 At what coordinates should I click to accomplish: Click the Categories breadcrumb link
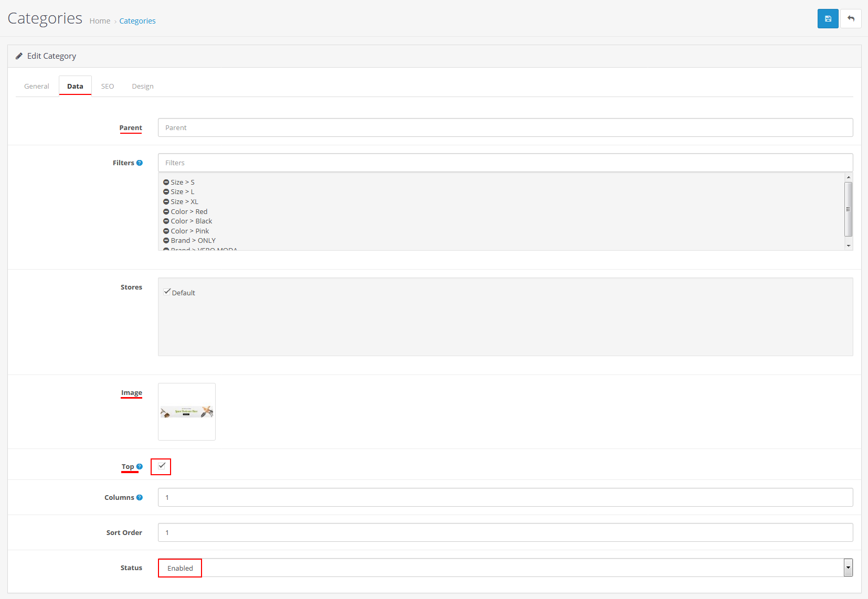137,21
